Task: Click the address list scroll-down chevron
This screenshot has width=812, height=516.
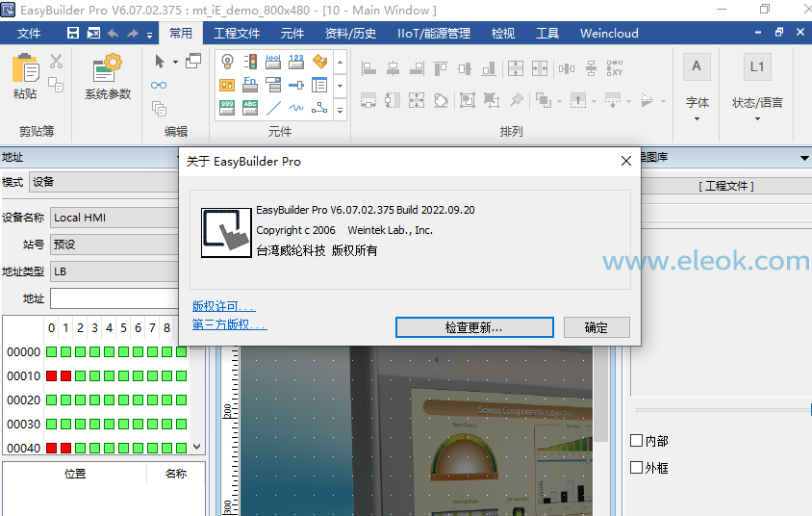Action: pyautogui.click(x=197, y=446)
